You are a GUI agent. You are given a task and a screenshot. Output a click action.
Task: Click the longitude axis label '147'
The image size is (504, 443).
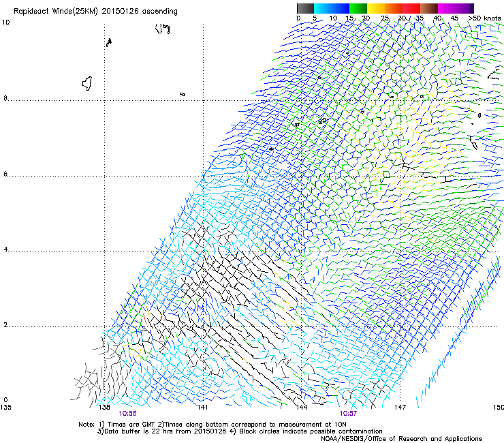point(400,408)
